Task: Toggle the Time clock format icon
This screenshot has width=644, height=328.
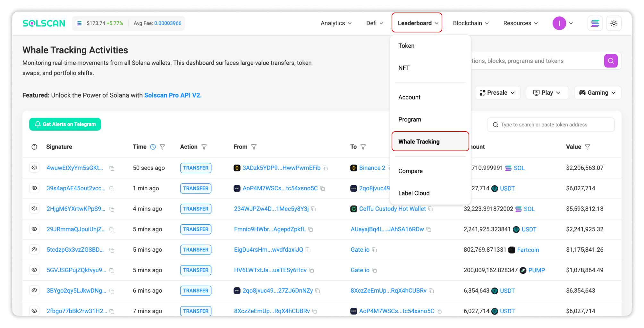Action: [153, 147]
